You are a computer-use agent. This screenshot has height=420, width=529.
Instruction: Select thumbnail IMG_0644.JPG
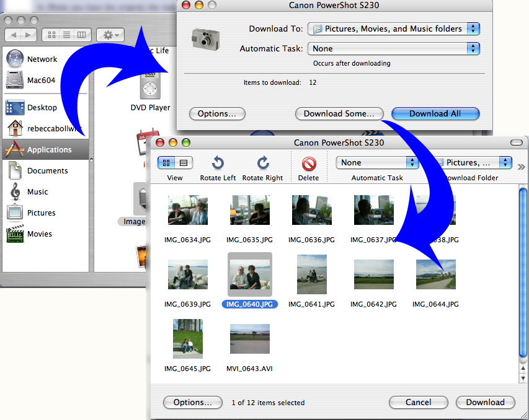[435, 274]
